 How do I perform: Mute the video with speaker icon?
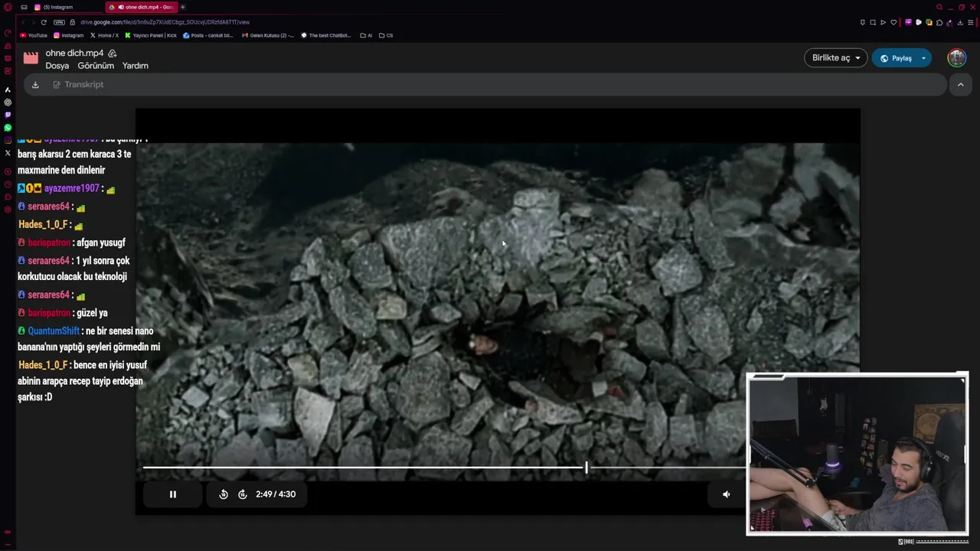tap(727, 494)
